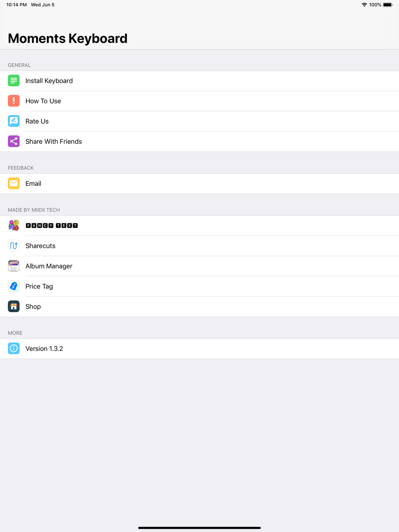Tap the Sharecuts app icon

(14, 246)
